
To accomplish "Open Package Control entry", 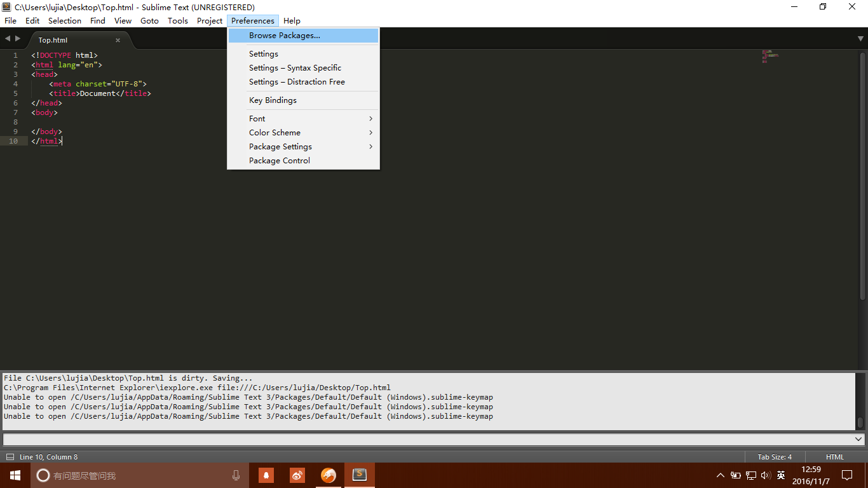I will [x=303, y=161].
